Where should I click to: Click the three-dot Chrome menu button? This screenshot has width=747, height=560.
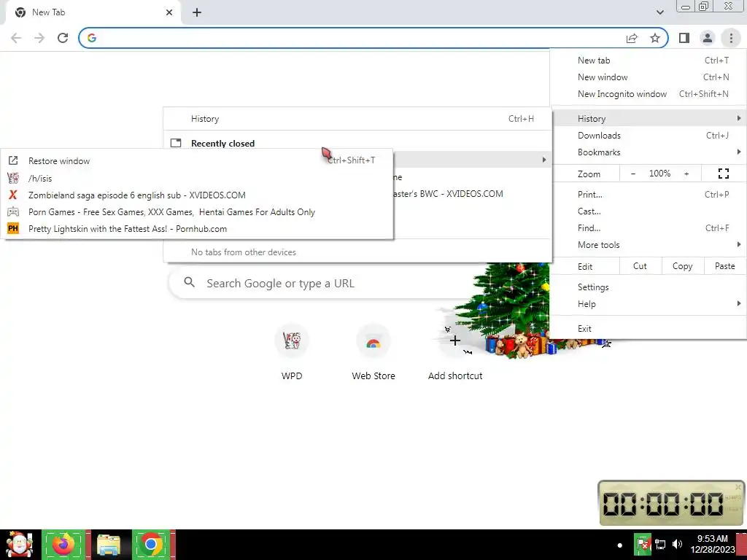click(731, 38)
